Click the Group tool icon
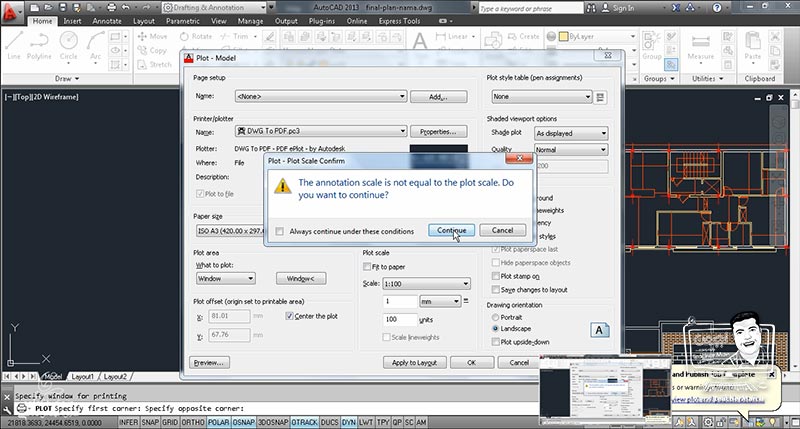This screenshot has width=800, height=429. [x=652, y=46]
